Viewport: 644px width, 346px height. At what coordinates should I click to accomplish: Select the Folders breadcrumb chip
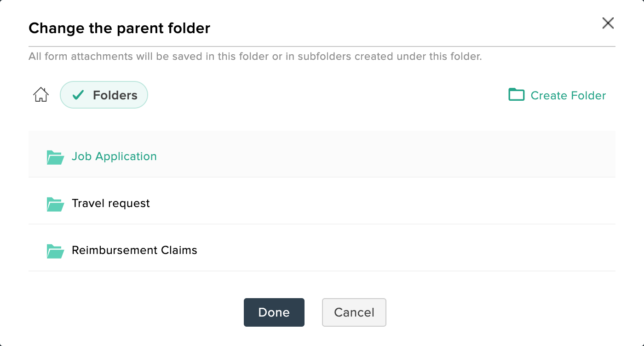104,95
